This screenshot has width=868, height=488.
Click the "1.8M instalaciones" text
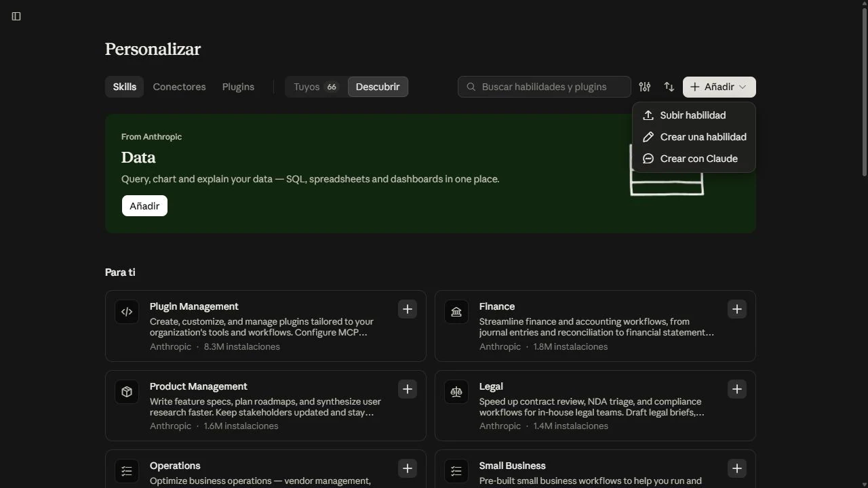tap(571, 346)
